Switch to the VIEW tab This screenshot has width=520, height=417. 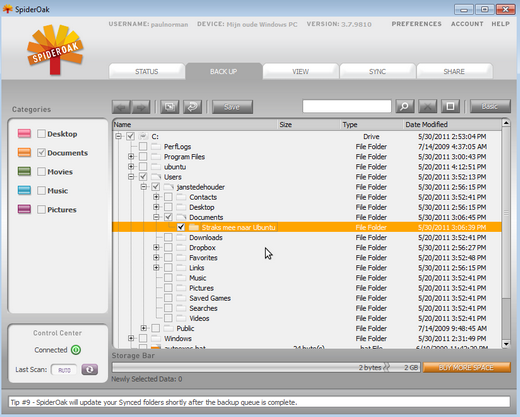pos(300,71)
